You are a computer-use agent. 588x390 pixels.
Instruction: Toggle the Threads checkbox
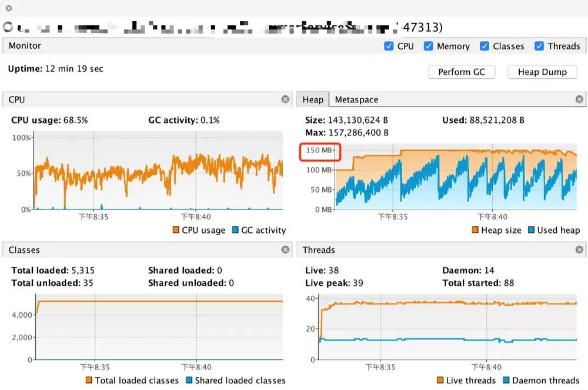tap(539, 46)
